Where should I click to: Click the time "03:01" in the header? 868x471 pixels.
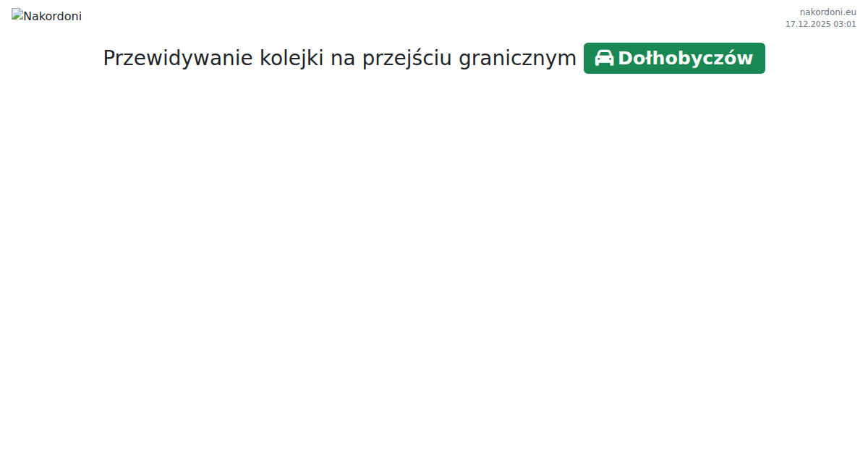pos(845,24)
